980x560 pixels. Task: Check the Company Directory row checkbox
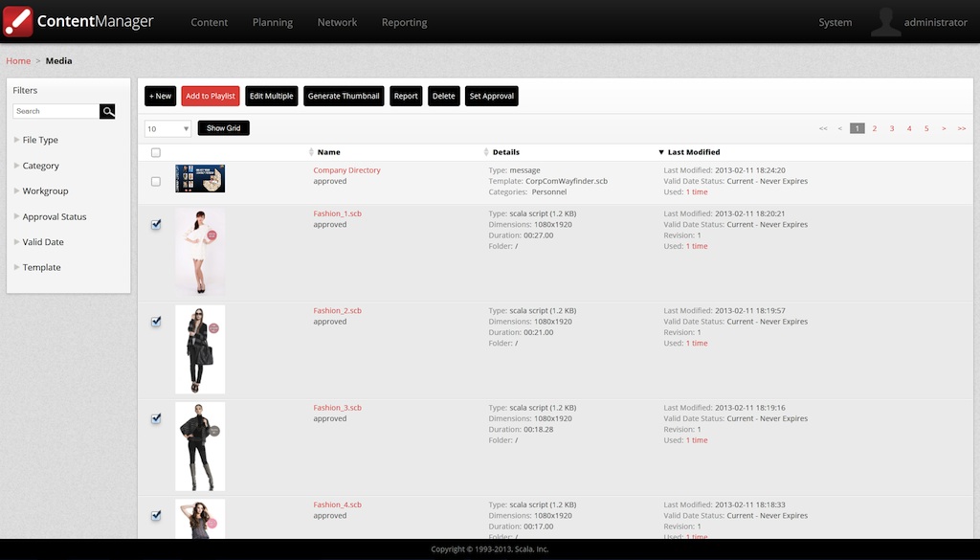[156, 181]
